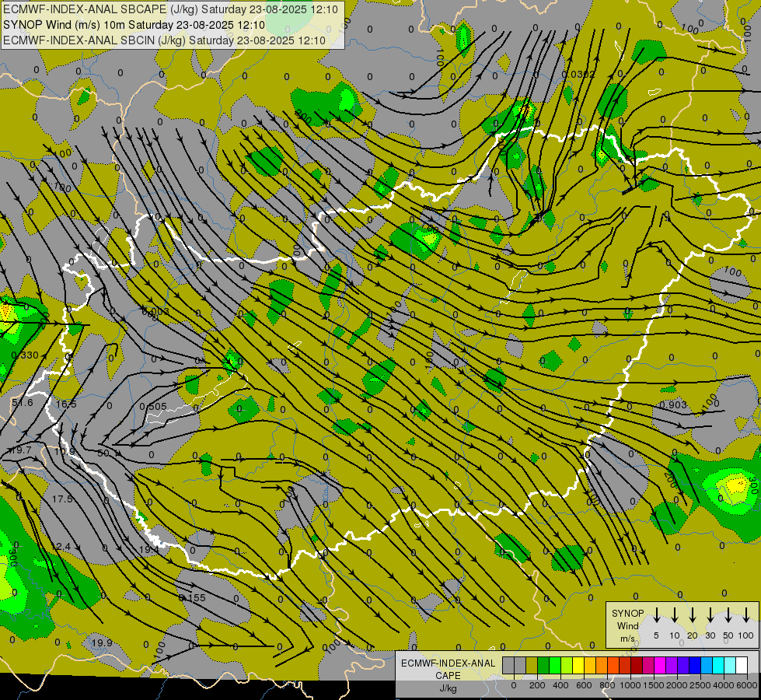Pick the dark red CAPE legend swatch
This screenshot has width=761, height=700.
click(637, 665)
